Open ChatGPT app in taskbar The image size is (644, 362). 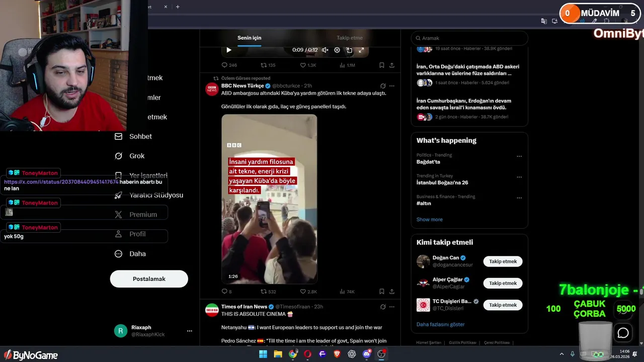point(352,354)
